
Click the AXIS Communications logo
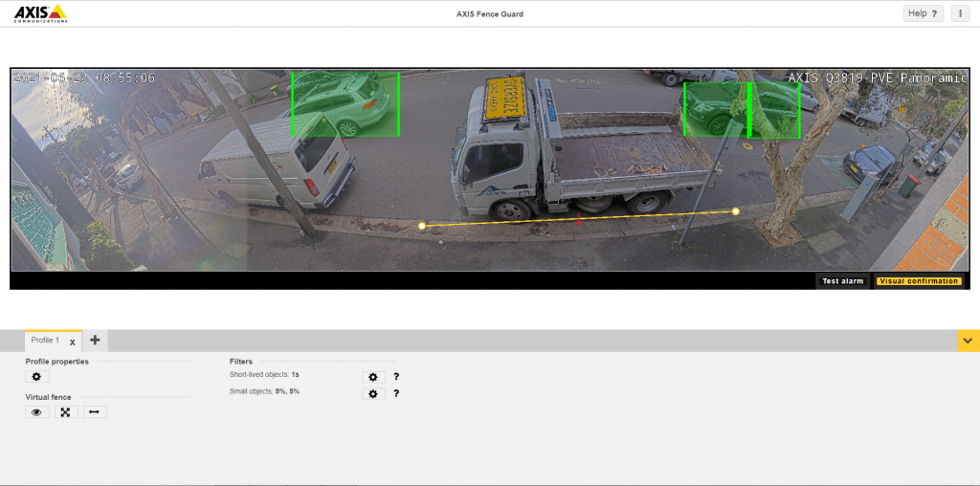40,13
